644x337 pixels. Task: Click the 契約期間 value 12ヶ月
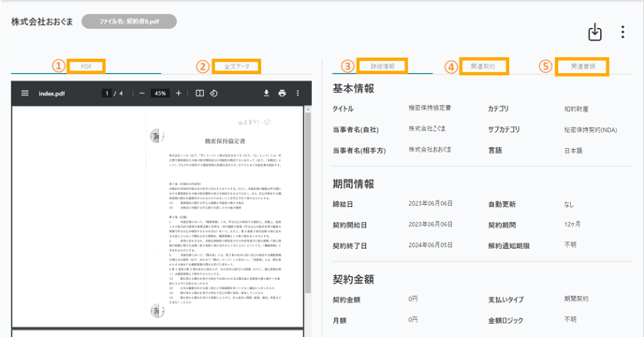573,224
